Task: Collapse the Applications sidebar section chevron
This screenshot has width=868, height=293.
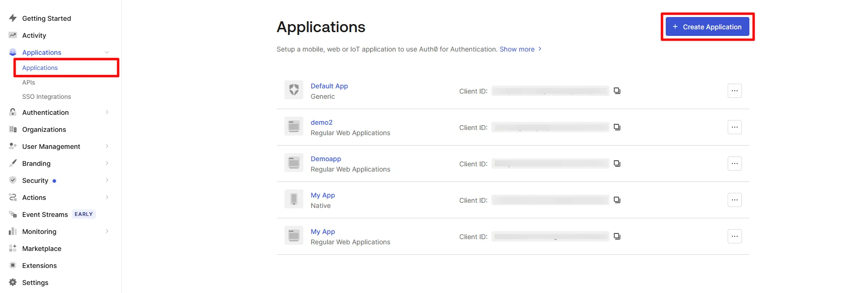Action: pyautogui.click(x=107, y=52)
